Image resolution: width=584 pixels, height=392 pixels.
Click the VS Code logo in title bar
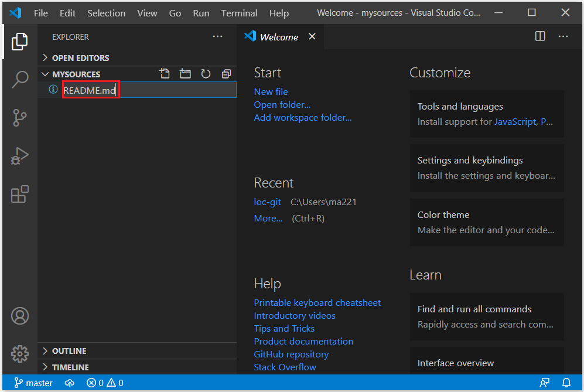pyautogui.click(x=16, y=13)
